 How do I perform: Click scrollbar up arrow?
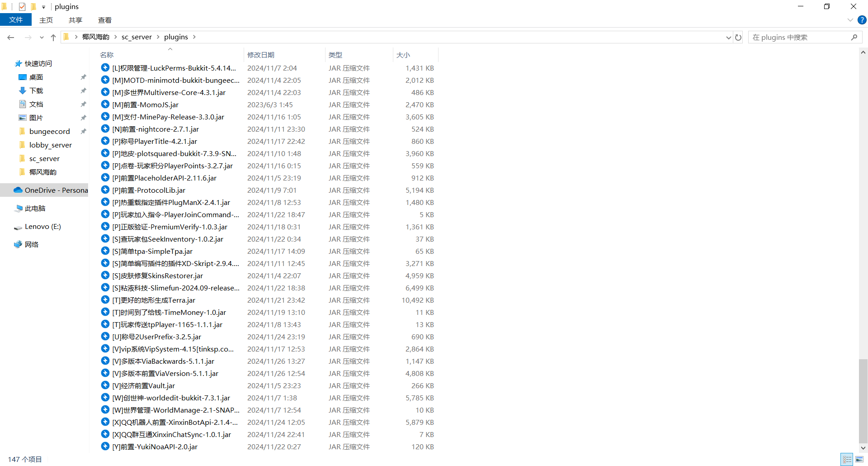[x=863, y=52]
